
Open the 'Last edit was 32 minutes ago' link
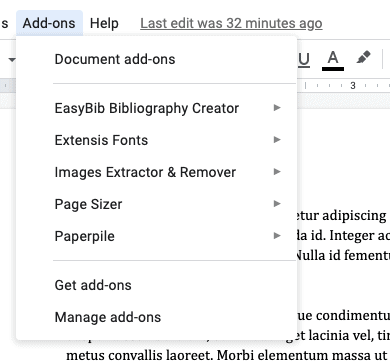pos(231,23)
